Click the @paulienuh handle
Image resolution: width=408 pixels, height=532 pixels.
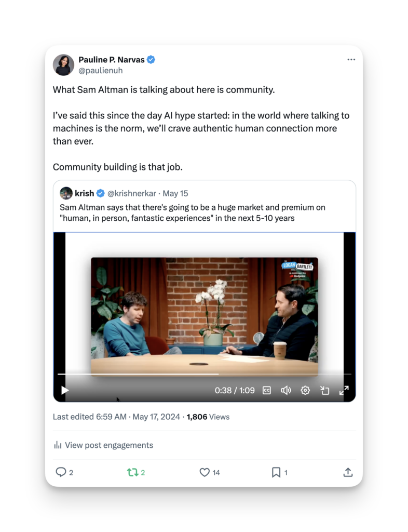(100, 71)
